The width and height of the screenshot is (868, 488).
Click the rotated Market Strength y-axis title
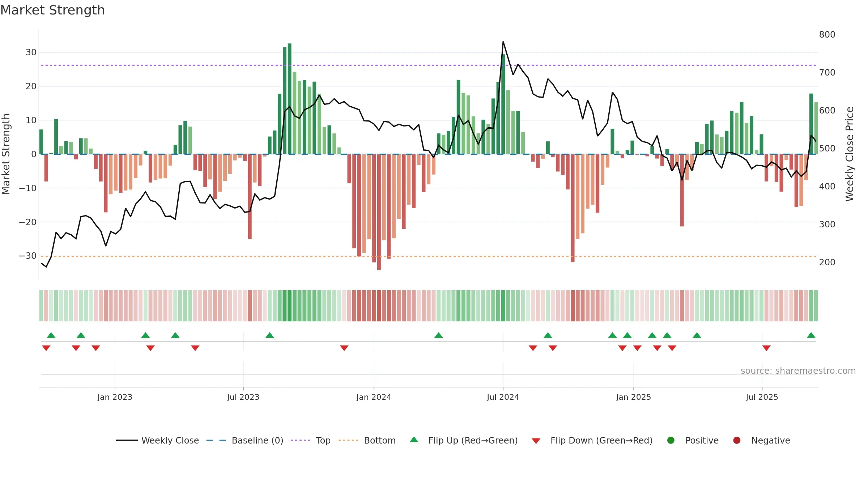pos(6,154)
